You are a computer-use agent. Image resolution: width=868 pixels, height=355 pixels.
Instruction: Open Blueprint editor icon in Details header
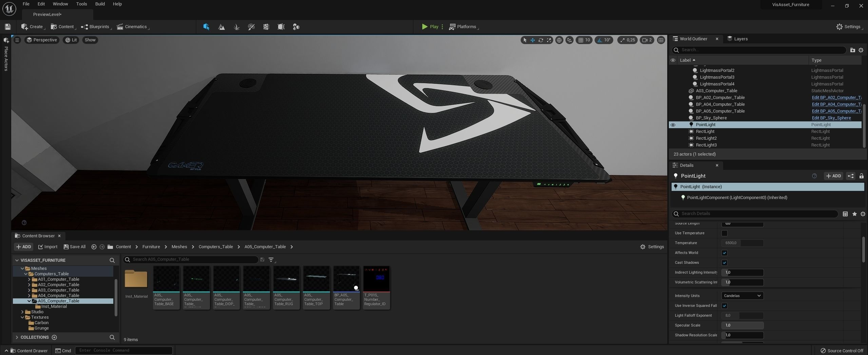pyautogui.click(x=851, y=176)
